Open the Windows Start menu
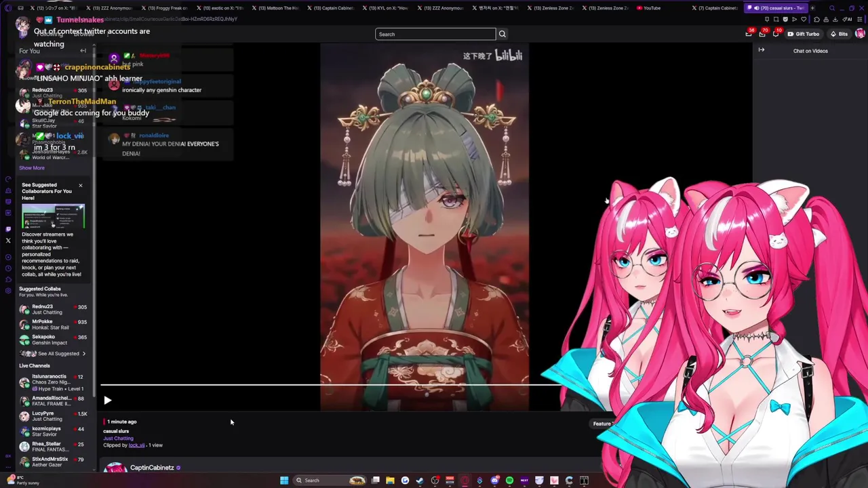The height and width of the screenshot is (488, 868). (x=284, y=481)
